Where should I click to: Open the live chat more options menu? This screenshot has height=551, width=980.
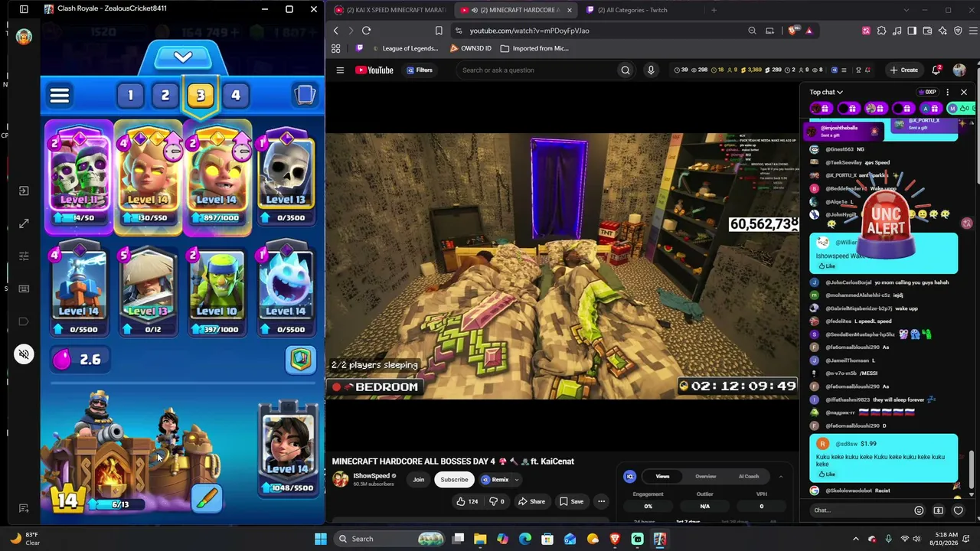point(947,93)
